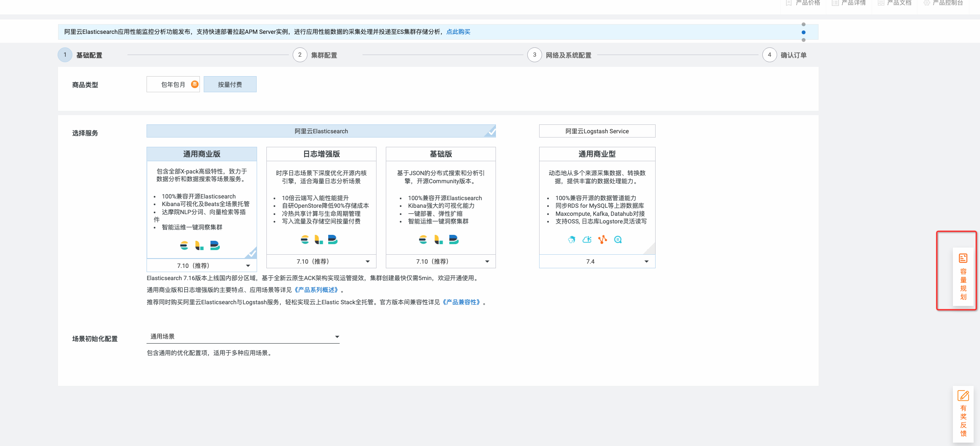The width and height of the screenshot is (980, 446).
Task: Open 产品详情 top link
Action: coord(849,3)
